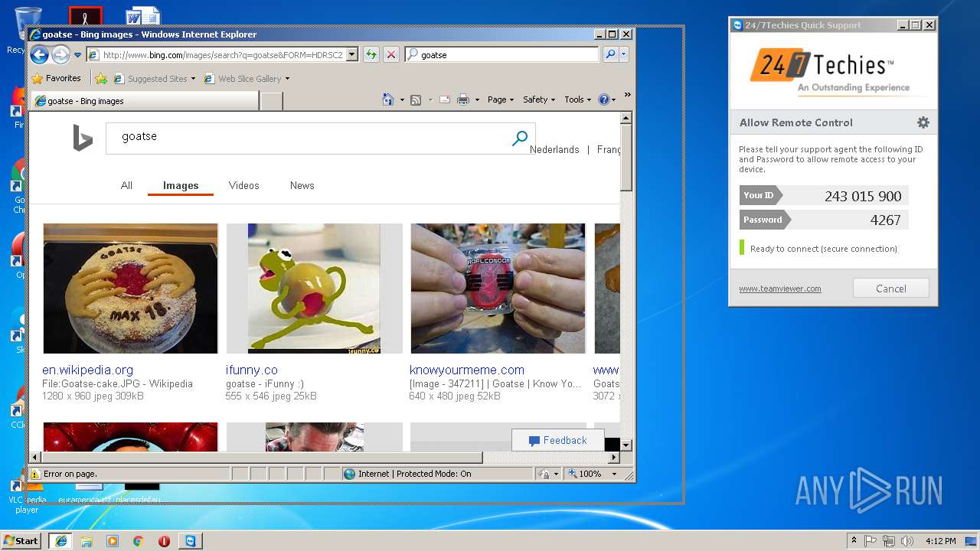Click the Help question mark icon
The width and height of the screenshot is (980, 551).
[x=603, y=99]
